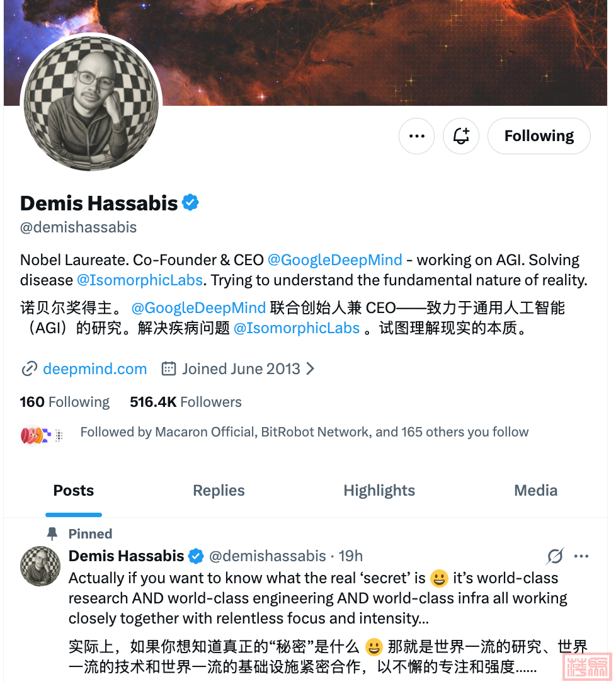
Task: Show accounts in Followed by Macaron Official
Action: coord(304,432)
